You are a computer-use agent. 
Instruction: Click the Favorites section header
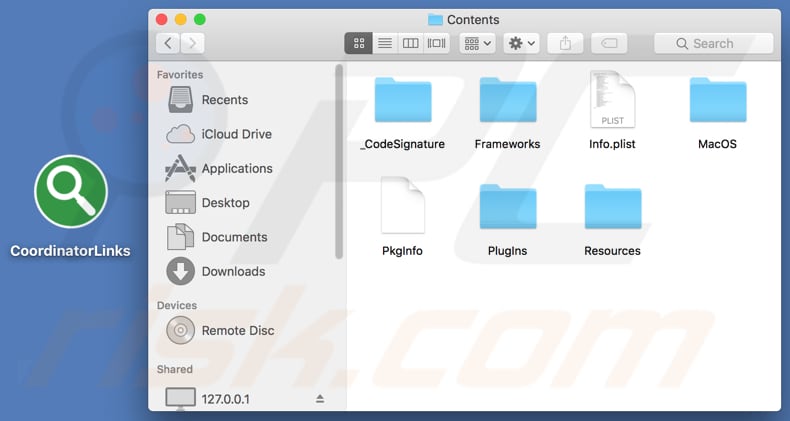pos(180,75)
